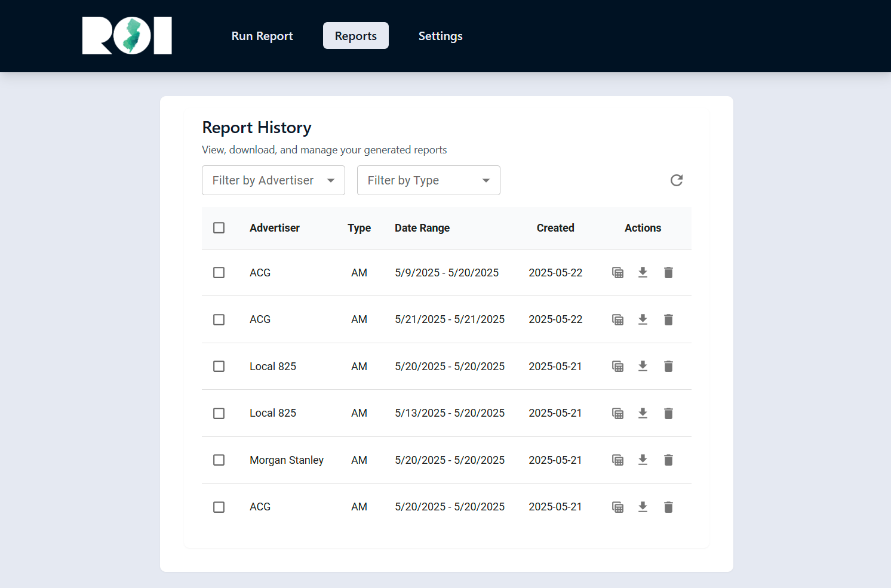This screenshot has width=891, height=588.
Task: Click the Advertiser column header
Action: (275, 228)
